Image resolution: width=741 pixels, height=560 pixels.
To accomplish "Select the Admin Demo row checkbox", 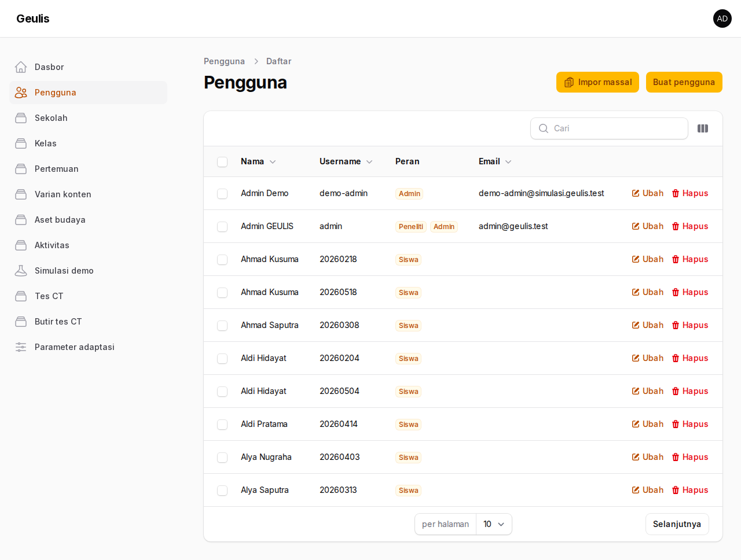I will [222, 194].
